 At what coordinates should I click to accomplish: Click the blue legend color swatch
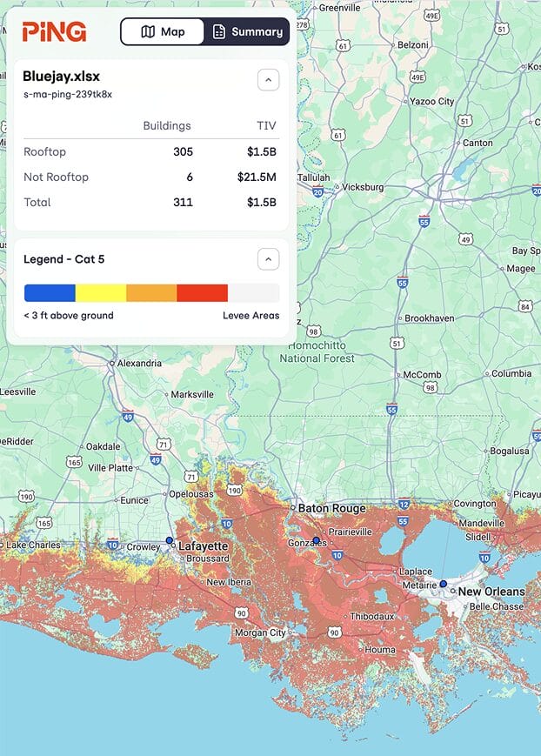coord(50,293)
